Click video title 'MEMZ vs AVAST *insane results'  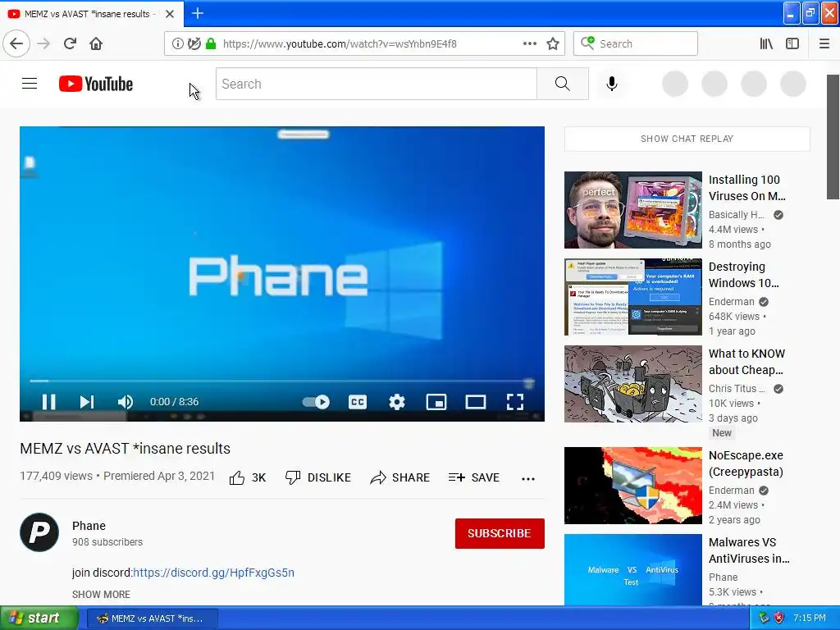pos(125,449)
